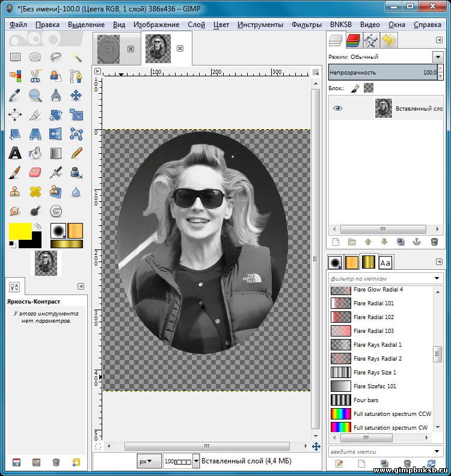Open the px units dropdown in status bar

pos(149,462)
